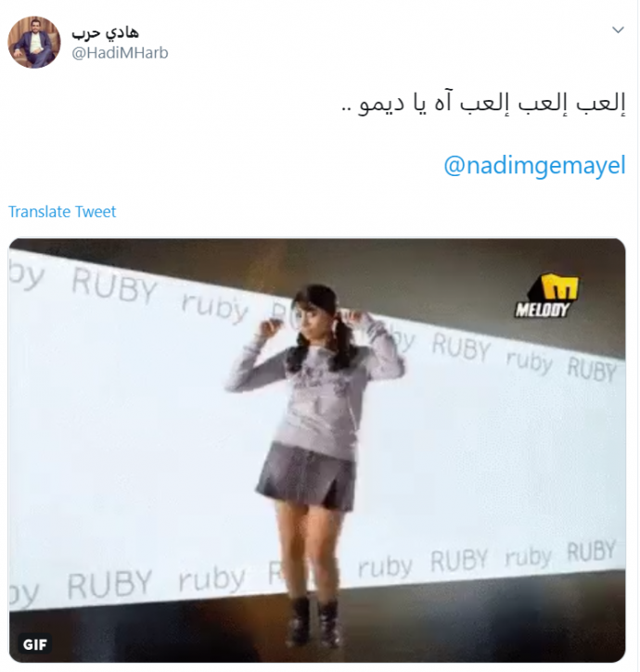This screenshot has height=672, width=640.
Task: Click the MELODY wordmark in the GIF
Action: pyautogui.click(x=543, y=310)
